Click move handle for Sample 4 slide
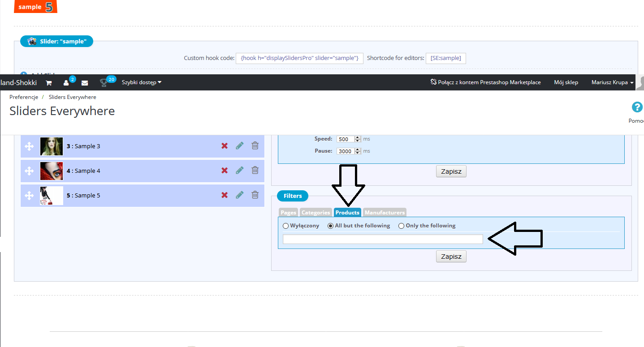 click(x=29, y=171)
